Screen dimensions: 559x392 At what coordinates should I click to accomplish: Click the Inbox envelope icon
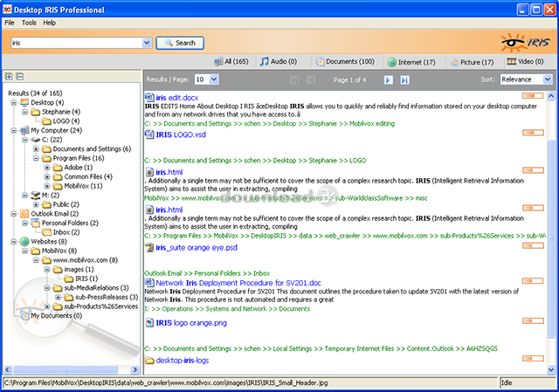tap(46, 232)
